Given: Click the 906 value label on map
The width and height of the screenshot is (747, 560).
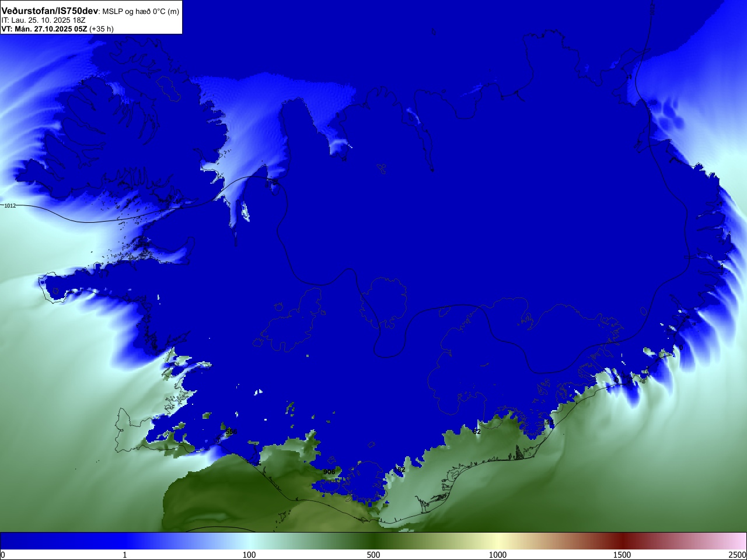Looking at the screenshot, I should pyautogui.click(x=329, y=472).
